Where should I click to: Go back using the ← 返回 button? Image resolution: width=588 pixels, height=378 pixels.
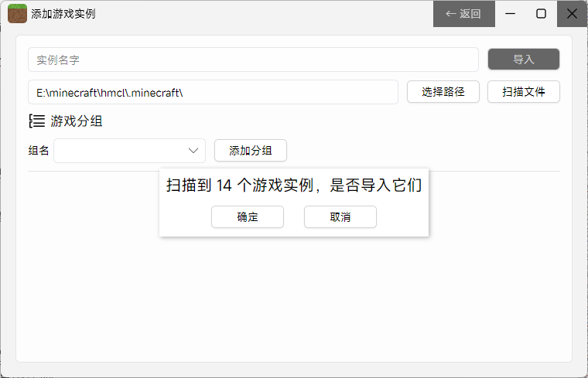(463, 14)
